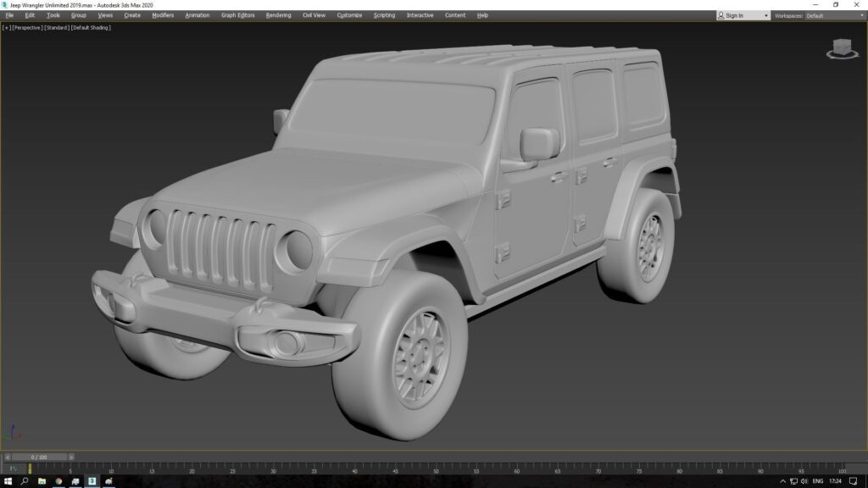Click the Sign In button
868x488 pixels.
734,14
